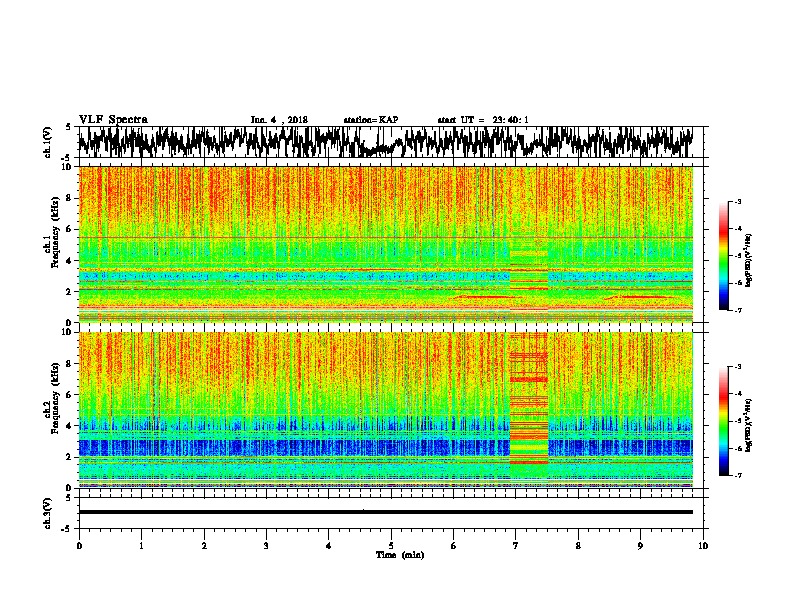Screen dimensions: 792x612
Task: Click the ch.3 flat black waveform line
Action: click(x=386, y=512)
